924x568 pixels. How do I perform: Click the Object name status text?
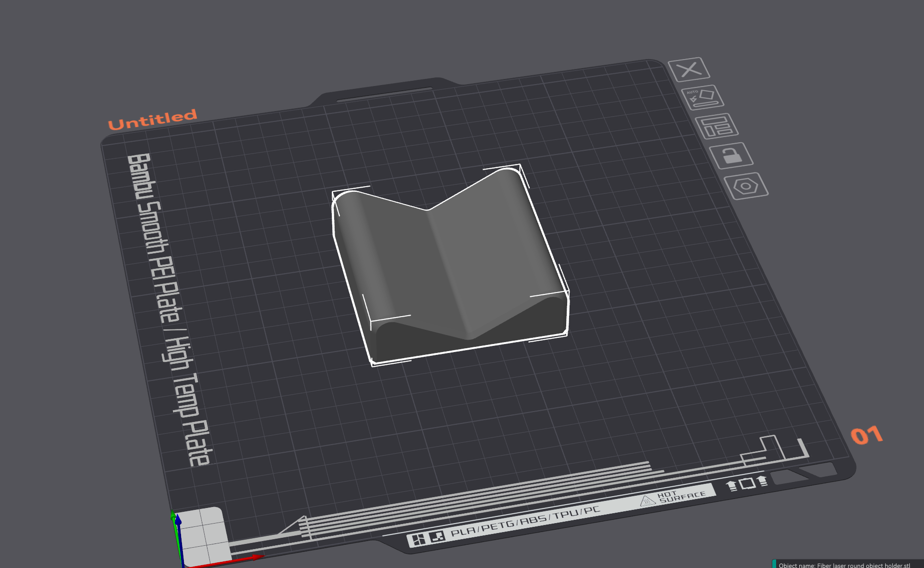click(844, 565)
